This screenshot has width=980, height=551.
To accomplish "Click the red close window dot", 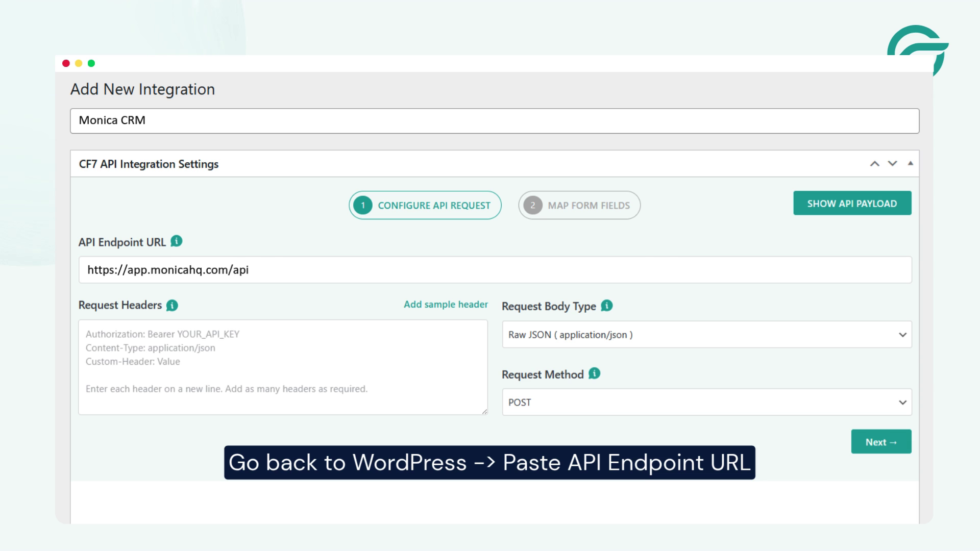I will tap(66, 63).
